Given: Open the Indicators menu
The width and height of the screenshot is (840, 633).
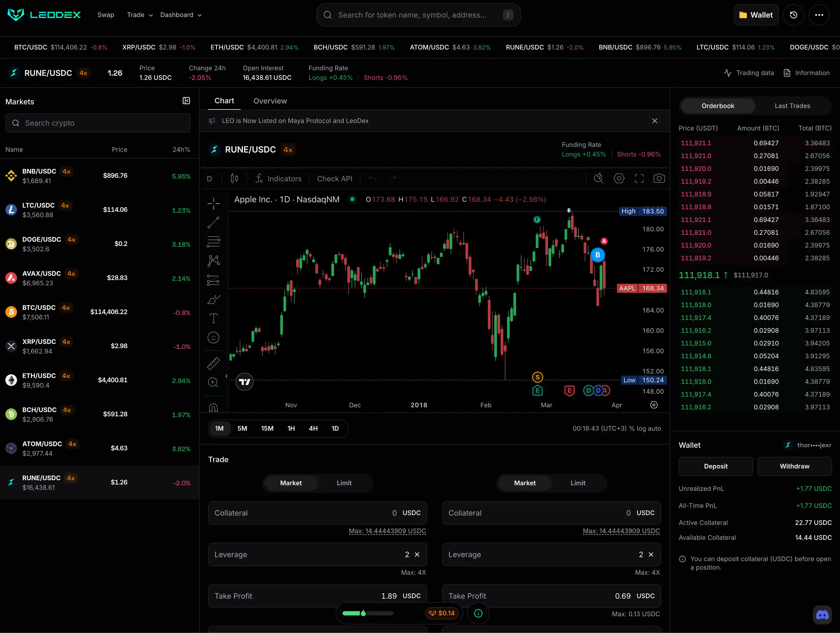Looking at the screenshot, I should point(278,178).
